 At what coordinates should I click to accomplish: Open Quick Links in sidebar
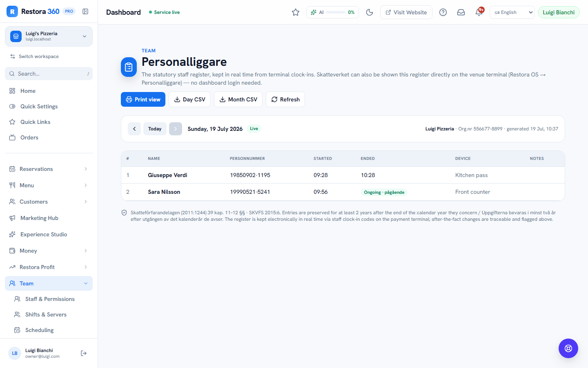(49, 122)
